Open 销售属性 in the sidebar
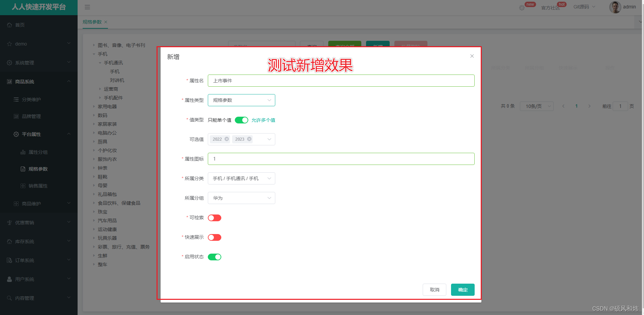 coord(39,186)
